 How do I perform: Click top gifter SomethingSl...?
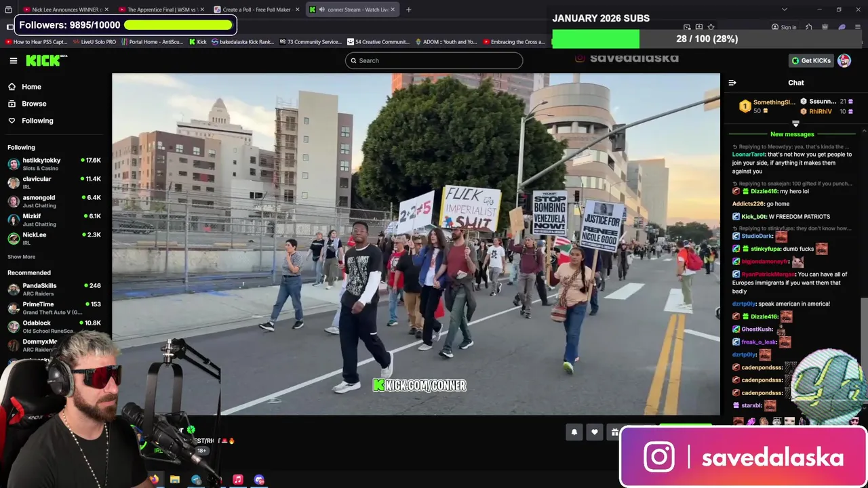pos(774,102)
